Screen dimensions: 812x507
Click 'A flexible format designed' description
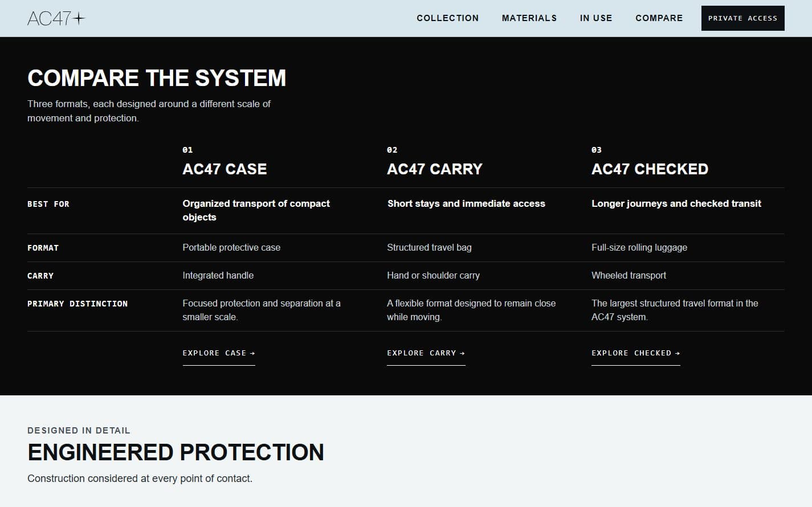pos(471,310)
